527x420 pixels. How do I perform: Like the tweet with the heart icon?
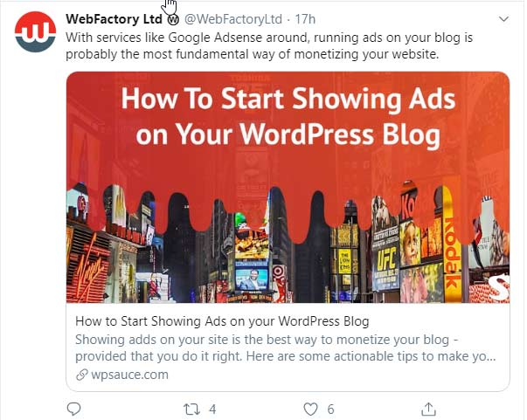pyautogui.click(x=310, y=410)
